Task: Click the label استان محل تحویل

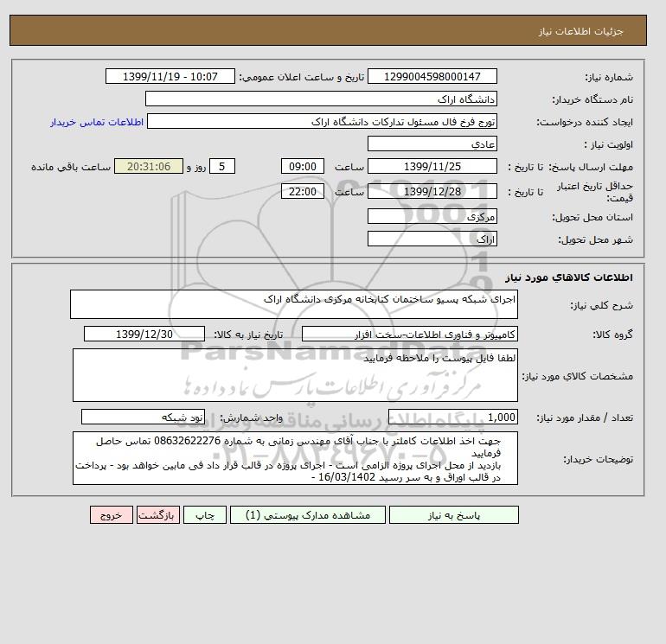Action: coord(592,217)
